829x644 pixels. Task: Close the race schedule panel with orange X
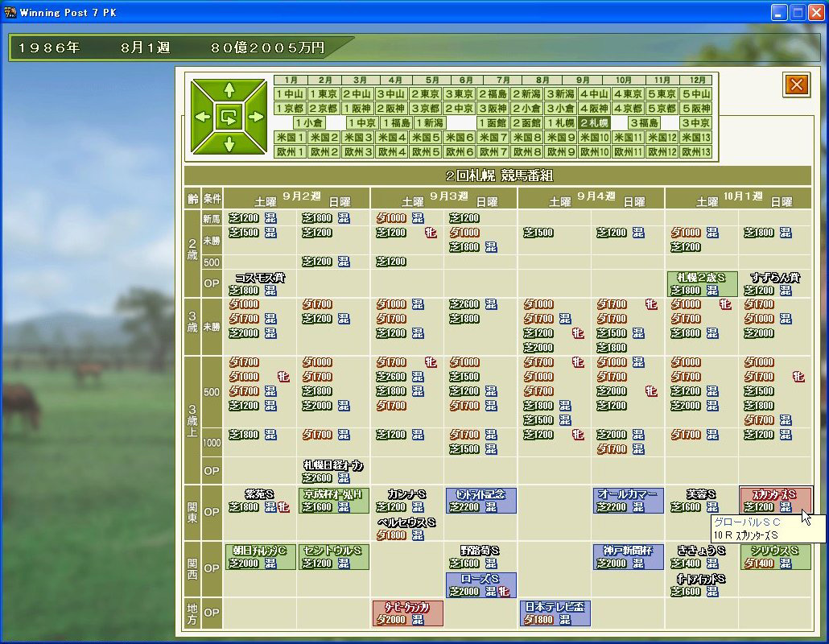click(x=796, y=85)
